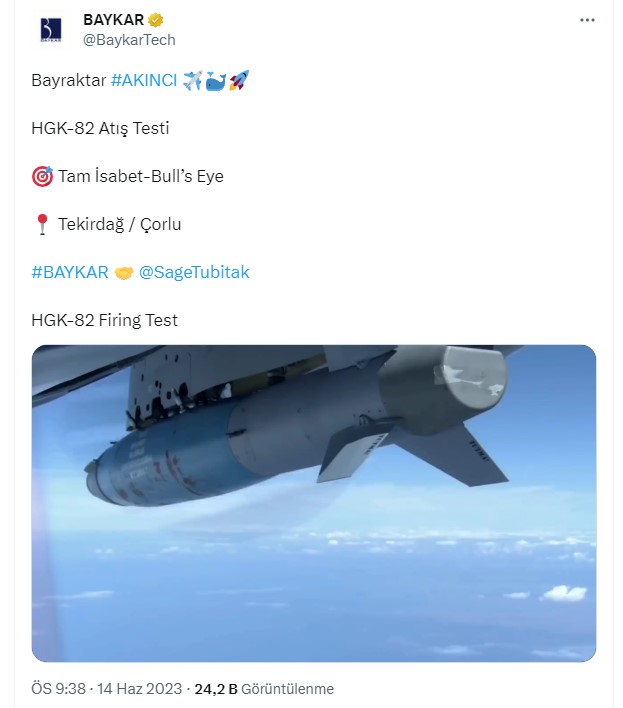Click the target bullseye emoji
Viewport: 623px width, 708px height.
[42, 177]
